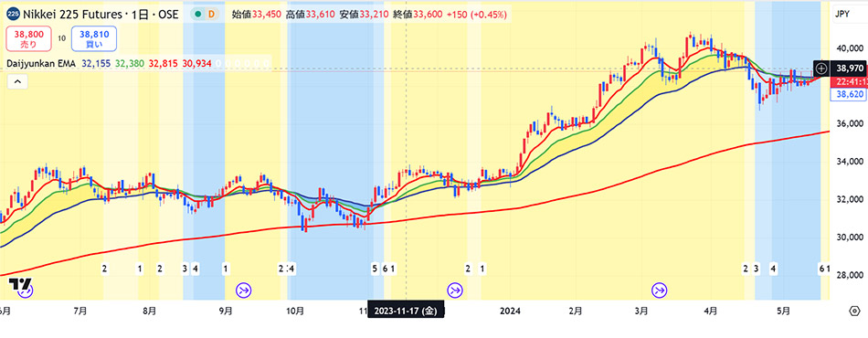The height and width of the screenshot is (338, 868).
Task: Click the 2月 label on time axis
Action: [575, 311]
